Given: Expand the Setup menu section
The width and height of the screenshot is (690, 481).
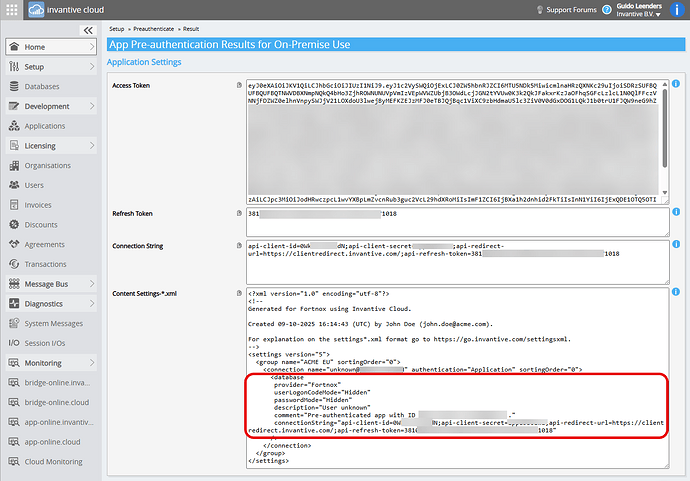Looking at the screenshot, I should (x=92, y=67).
